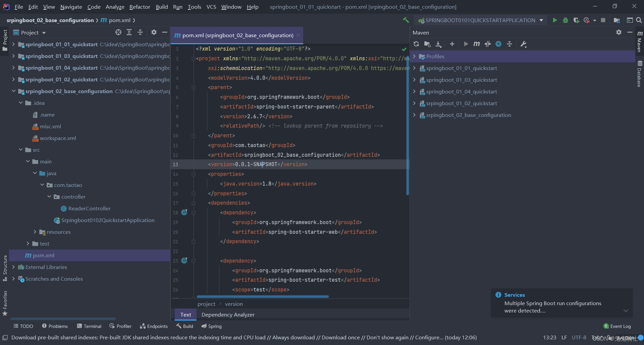Open the VCS menu

tap(211, 7)
